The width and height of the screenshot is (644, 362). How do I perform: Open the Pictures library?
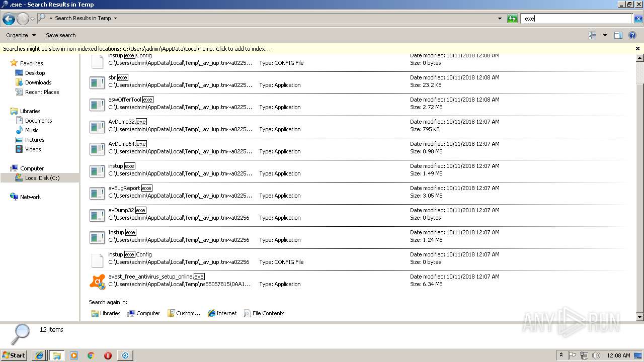(35, 140)
